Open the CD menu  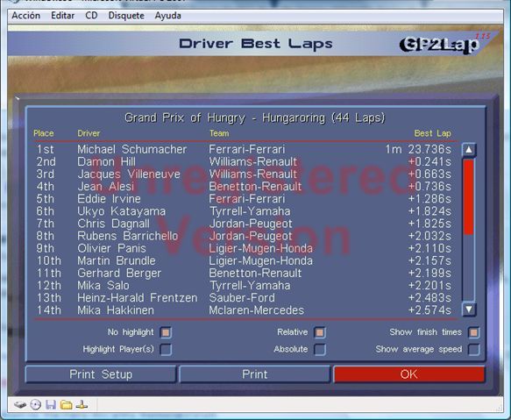point(91,16)
